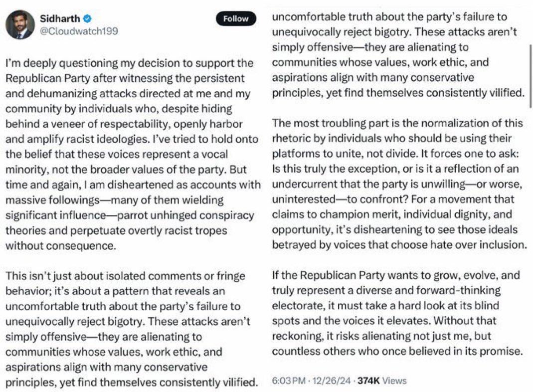Viewport: 533px width, 392px height.
Task: Click line "countless others who once believed"
Action: 397,351
